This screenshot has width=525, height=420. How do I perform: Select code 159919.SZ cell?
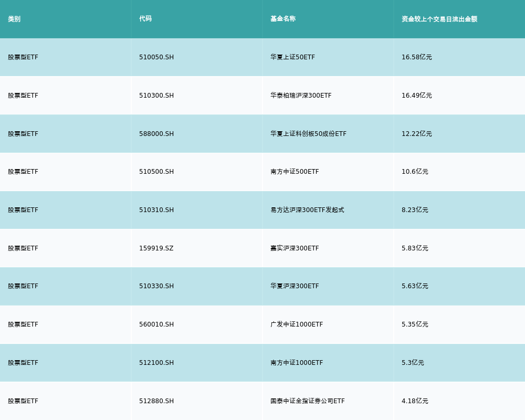point(156,248)
